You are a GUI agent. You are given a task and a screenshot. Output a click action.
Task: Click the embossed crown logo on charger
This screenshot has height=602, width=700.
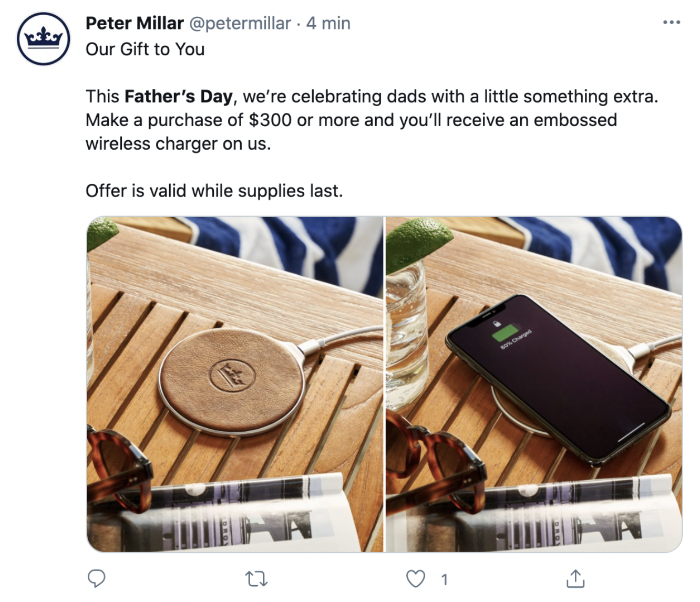coord(232,376)
